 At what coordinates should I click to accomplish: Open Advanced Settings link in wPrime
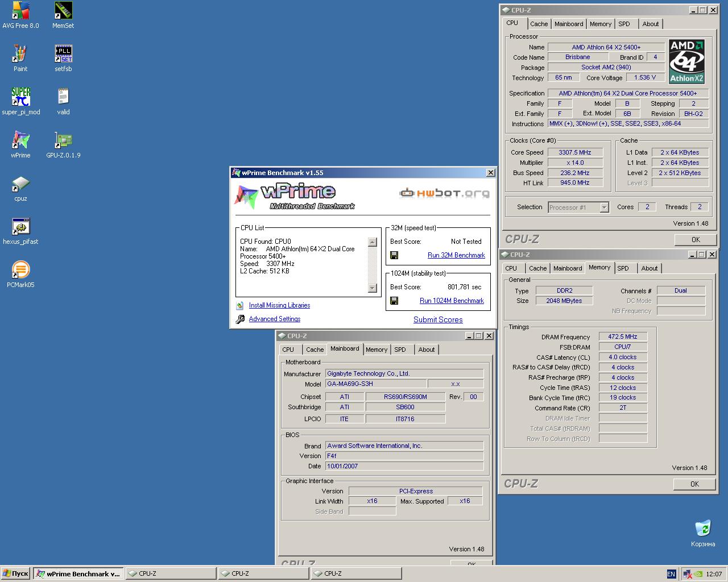pos(274,319)
